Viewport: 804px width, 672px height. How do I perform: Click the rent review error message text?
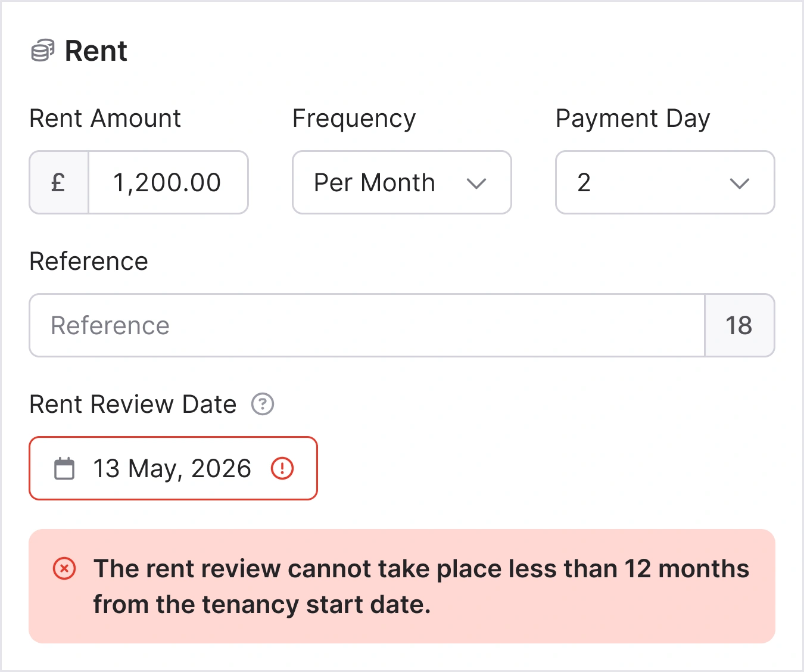(421, 586)
